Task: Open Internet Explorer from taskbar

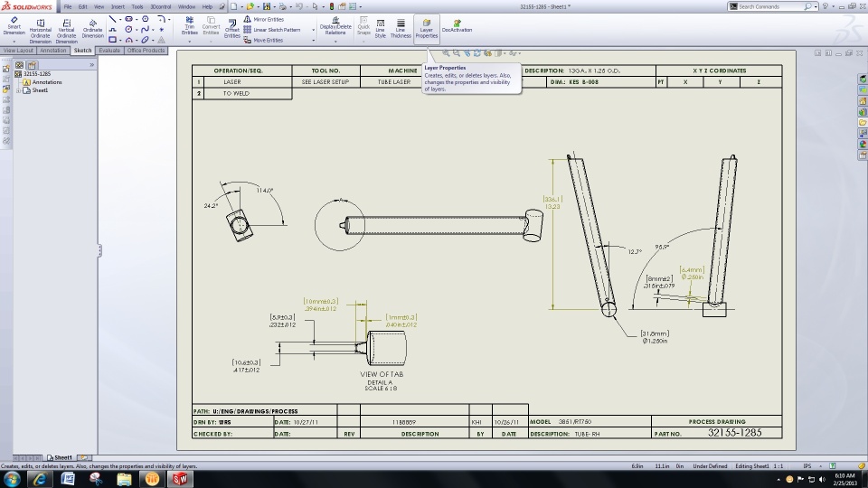Action: (x=40, y=479)
